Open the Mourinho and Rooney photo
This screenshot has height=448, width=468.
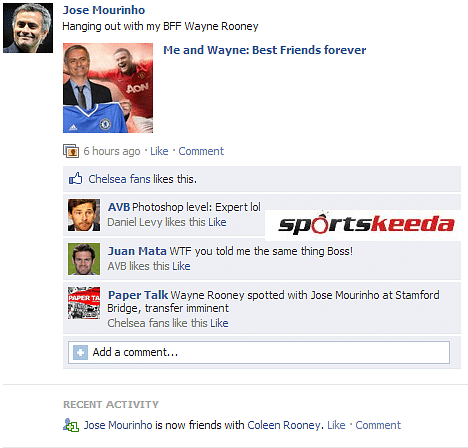108,88
